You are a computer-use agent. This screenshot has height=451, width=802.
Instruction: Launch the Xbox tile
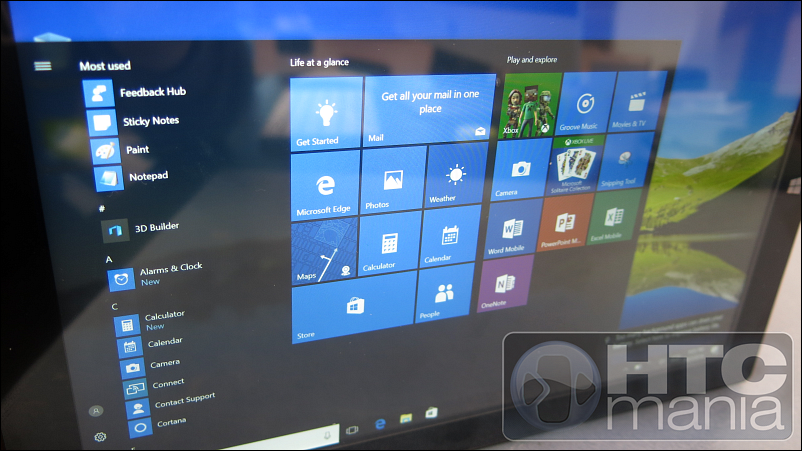[530, 105]
